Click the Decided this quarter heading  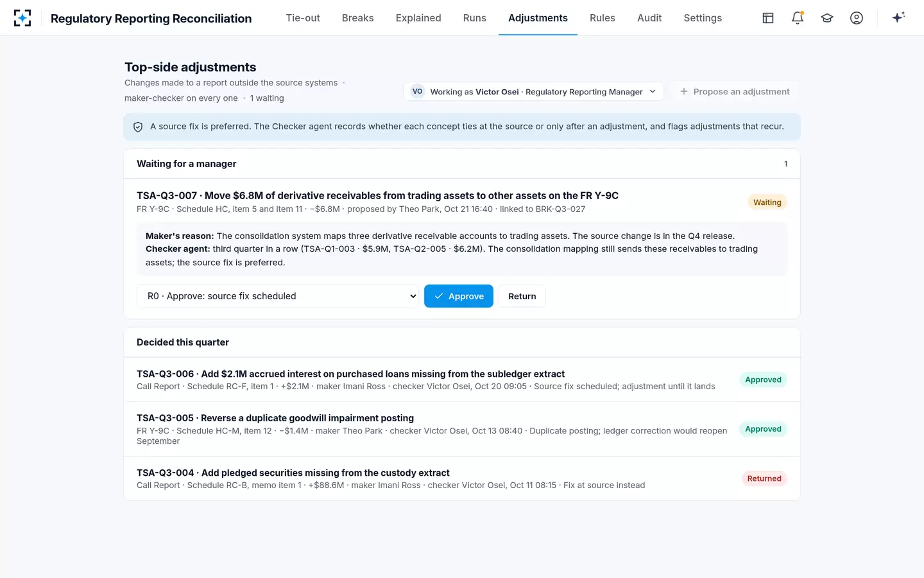tap(183, 342)
